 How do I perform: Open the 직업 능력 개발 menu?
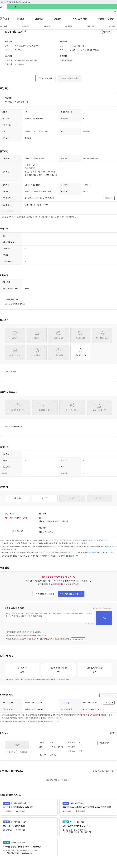[80, 19]
